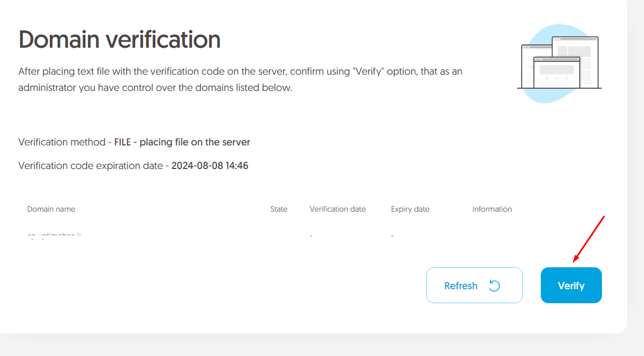Viewport: 644px width, 356px height.
Task: Click the dash under Expiry date
Action: (x=392, y=236)
